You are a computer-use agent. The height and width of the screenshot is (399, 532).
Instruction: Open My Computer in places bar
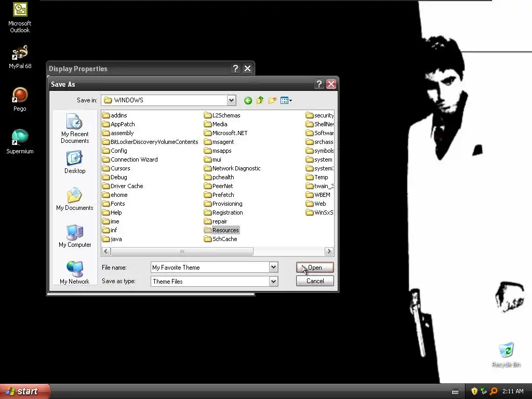[75, 236]
